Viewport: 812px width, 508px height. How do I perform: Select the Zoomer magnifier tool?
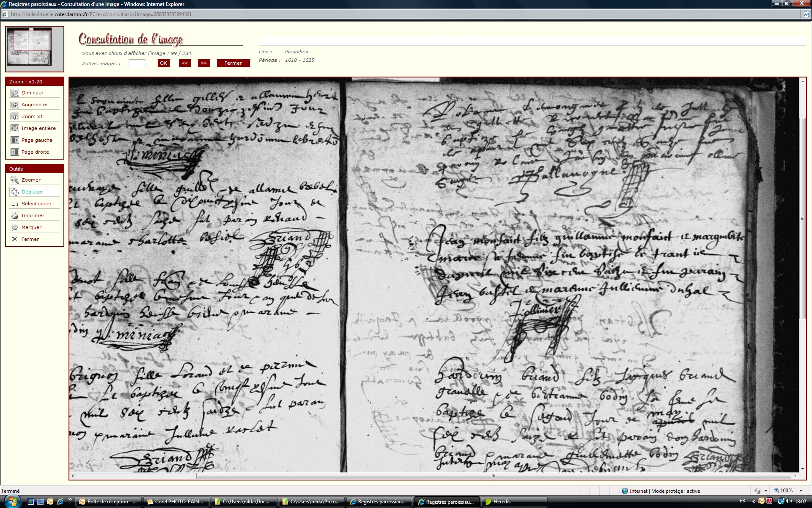(x=15, y=180)
